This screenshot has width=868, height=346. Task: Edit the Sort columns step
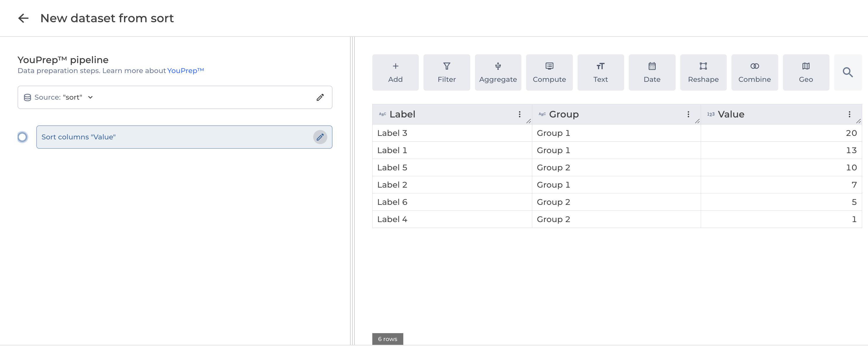click(x=320, y=137)
